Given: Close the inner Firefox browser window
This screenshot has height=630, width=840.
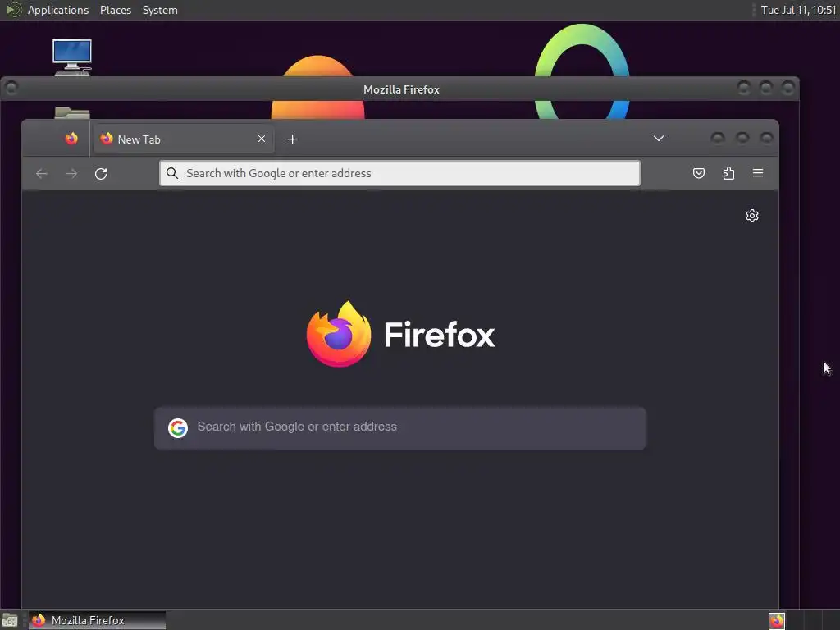Looking at the screenshot, I should (767, 138).
